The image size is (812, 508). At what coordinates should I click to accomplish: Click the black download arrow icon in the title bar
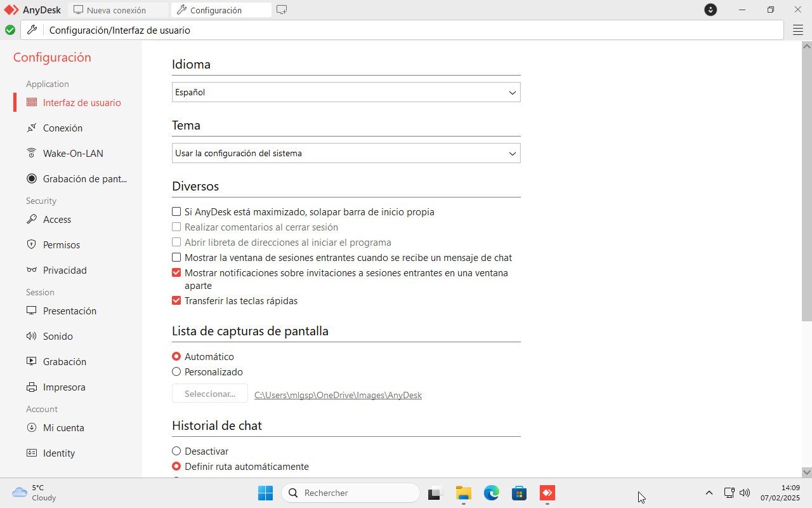coord(710,10)
